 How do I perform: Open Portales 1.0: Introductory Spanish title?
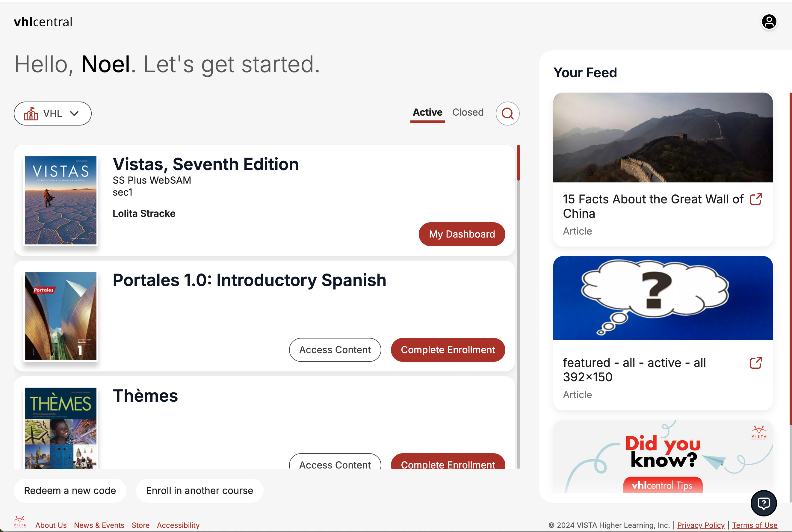coord(249,280)
